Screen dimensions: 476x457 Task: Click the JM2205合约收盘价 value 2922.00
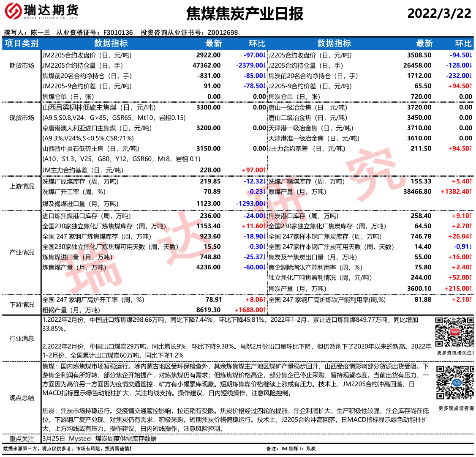[x=208, y=55]
